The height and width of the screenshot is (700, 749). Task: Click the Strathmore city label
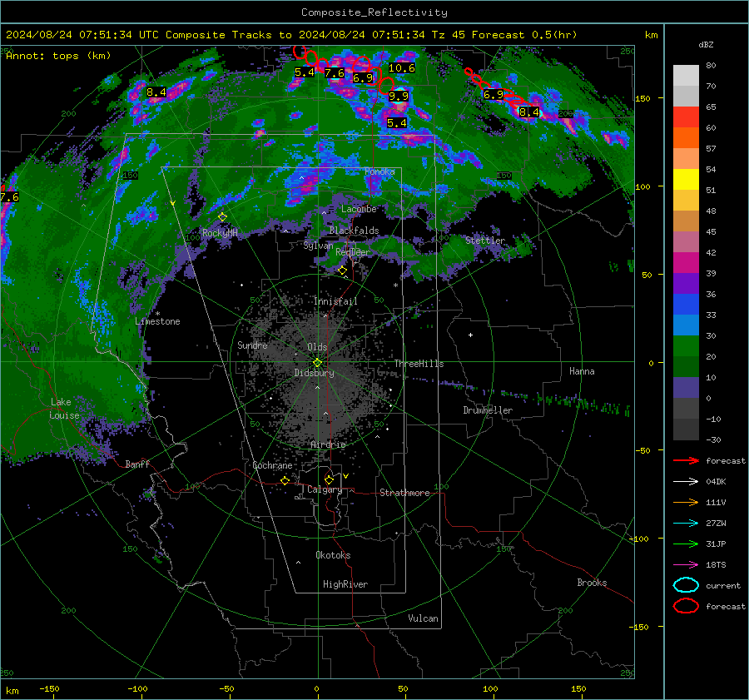point(404,493)
